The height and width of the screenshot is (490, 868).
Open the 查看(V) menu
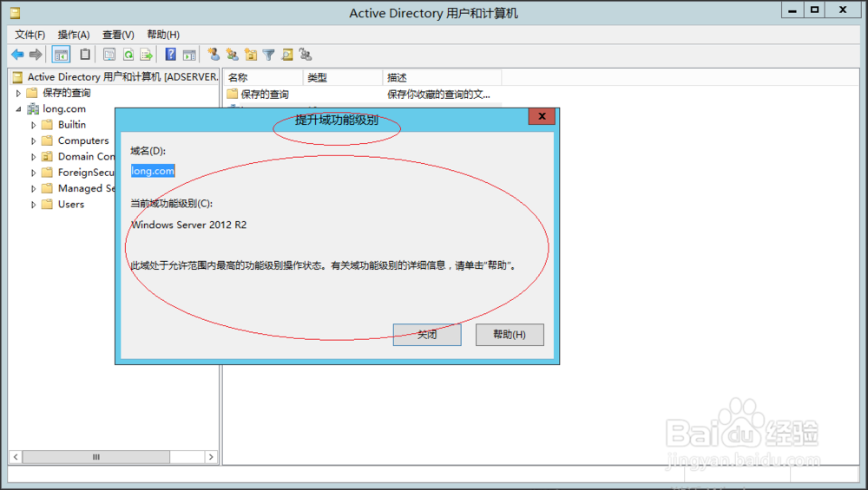(x=118, y=35)
